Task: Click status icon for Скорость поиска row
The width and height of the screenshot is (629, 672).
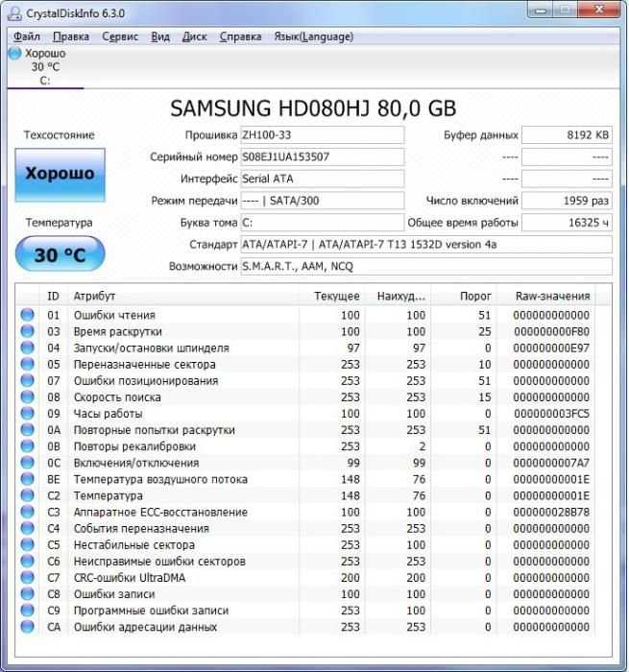Action: [x=28, y=396]
